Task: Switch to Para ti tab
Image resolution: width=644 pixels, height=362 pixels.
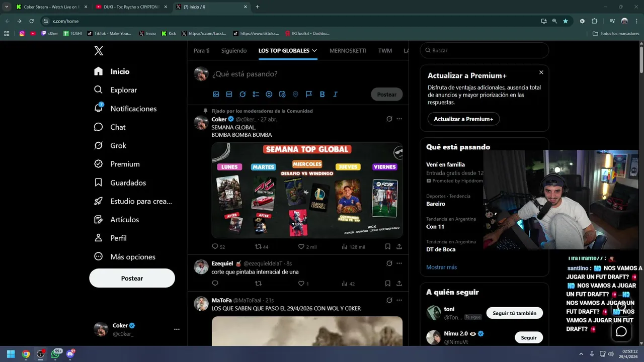Action: point(202,50)
